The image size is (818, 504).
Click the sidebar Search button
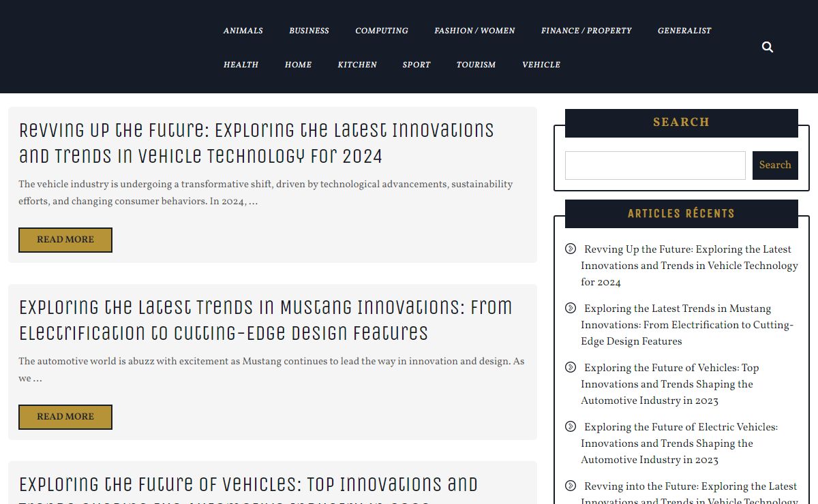click(775, 166)
